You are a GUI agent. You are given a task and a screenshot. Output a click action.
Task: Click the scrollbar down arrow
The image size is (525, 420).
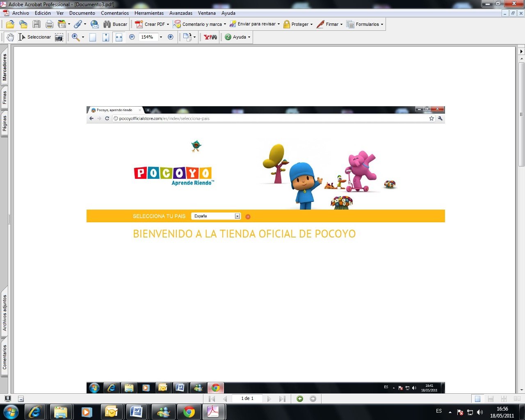[521, 390]
